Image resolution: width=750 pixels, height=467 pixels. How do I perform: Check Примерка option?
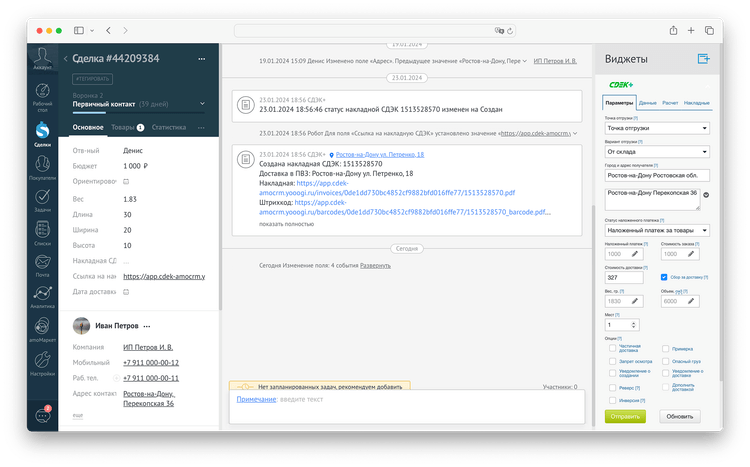coord(665,349)
